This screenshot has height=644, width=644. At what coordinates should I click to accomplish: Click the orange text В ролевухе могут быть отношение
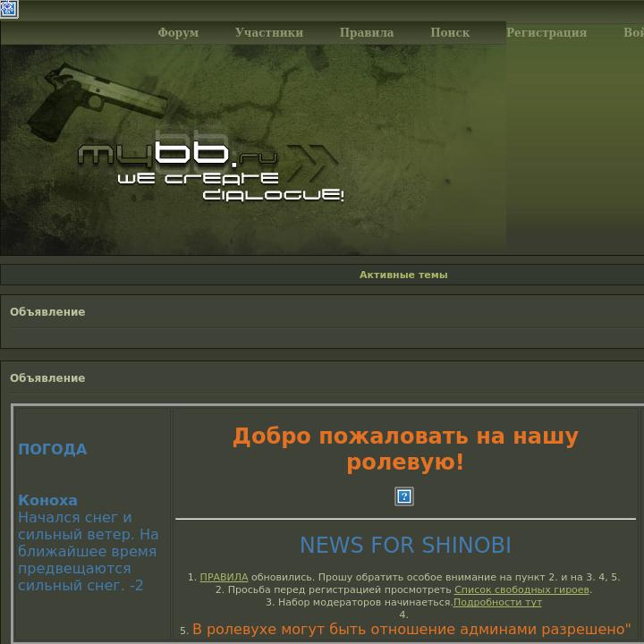(411, 629)
